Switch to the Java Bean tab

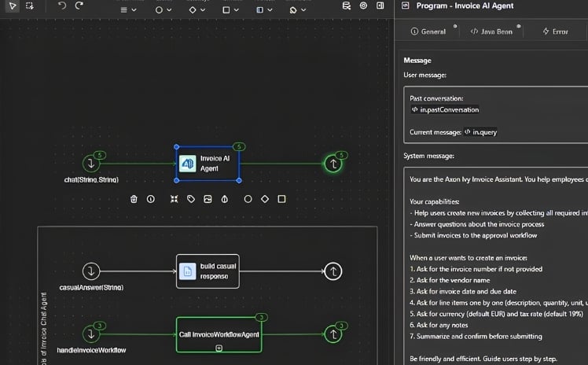491,32
